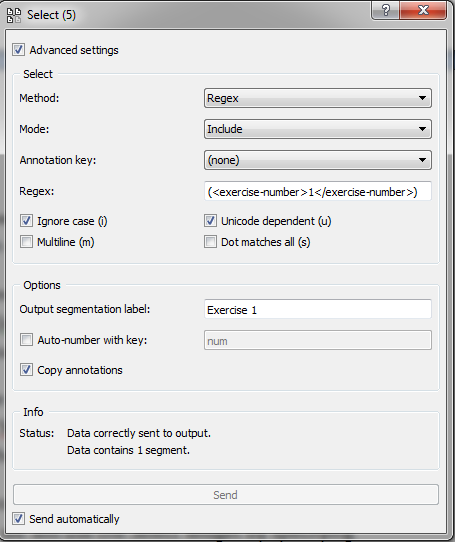
Task: Toggle the Ignore case (i) checkbox
Action: point(26,221)
